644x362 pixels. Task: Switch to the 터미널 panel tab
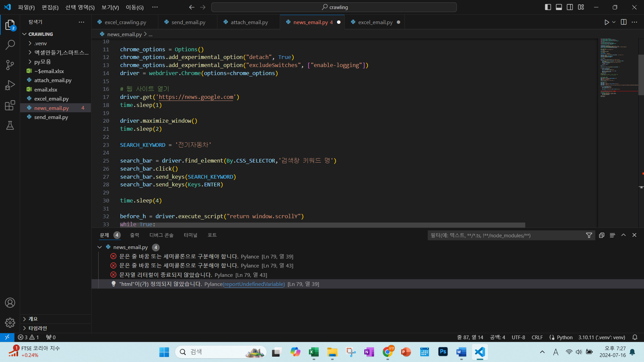coord(190,235)
